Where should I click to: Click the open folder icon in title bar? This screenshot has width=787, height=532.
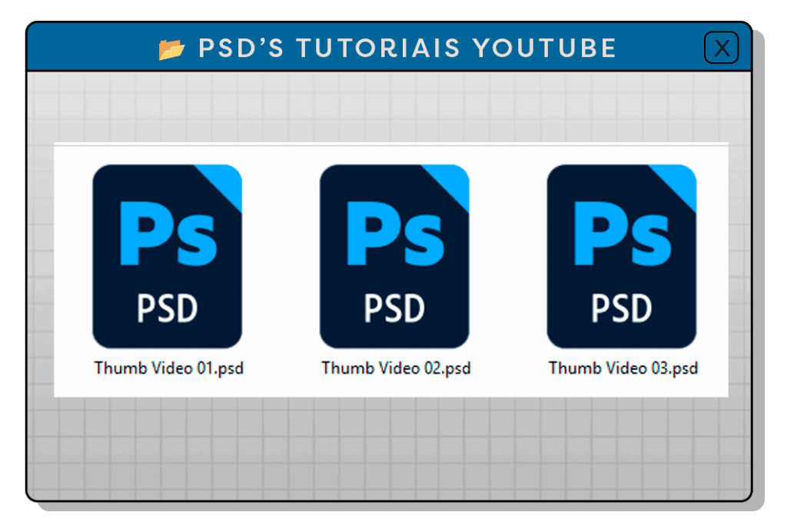[x=171, y=48]
